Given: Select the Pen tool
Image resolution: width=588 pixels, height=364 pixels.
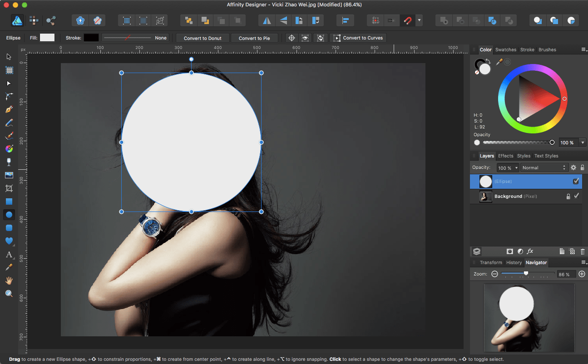Looking at the screenshot, I should [x=9, y=109].
